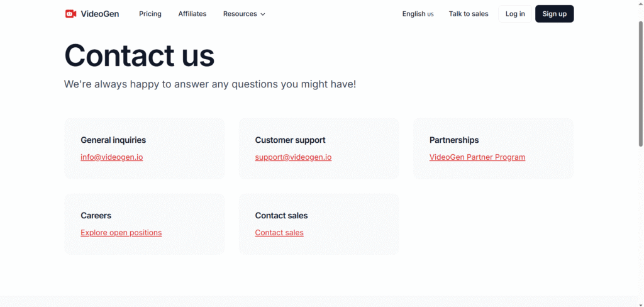Go to the Affiliates page

(x=192, y=14)
